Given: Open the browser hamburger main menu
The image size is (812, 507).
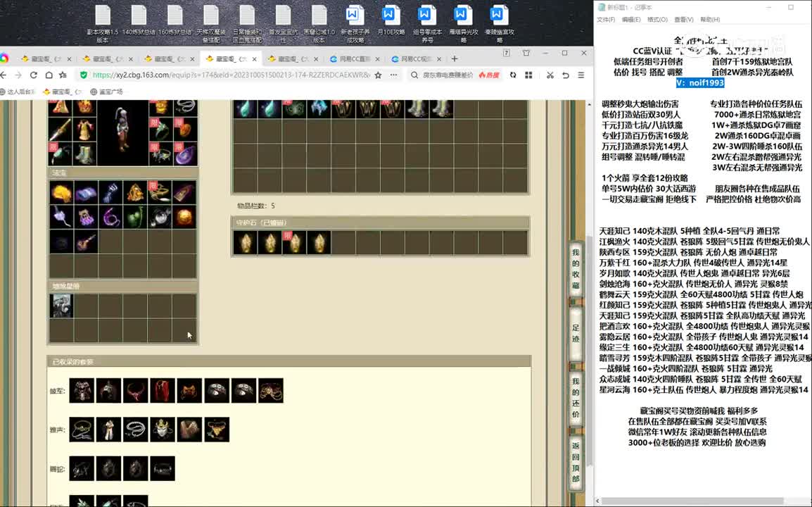Looking at the screenshot, I should coord(581,75).
